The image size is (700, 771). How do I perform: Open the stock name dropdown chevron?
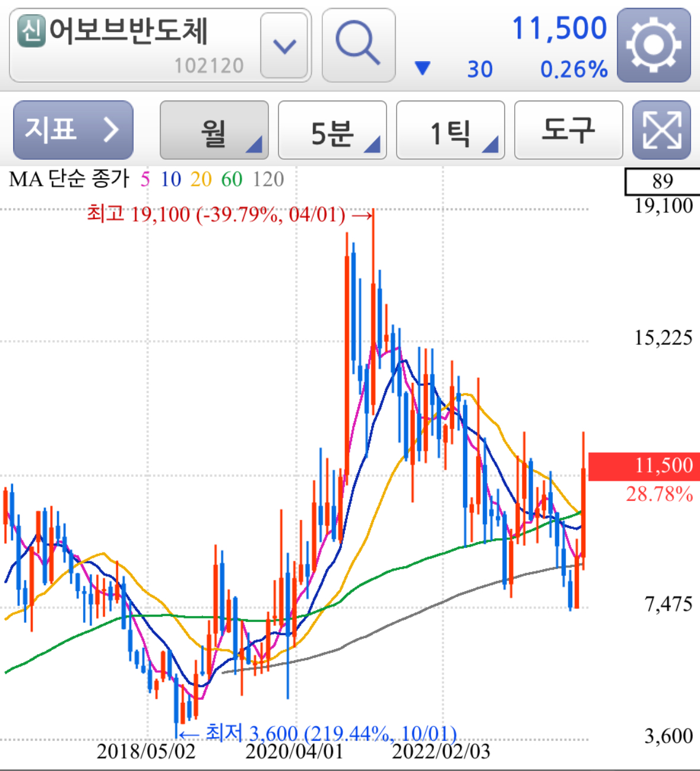click(284, 46)
